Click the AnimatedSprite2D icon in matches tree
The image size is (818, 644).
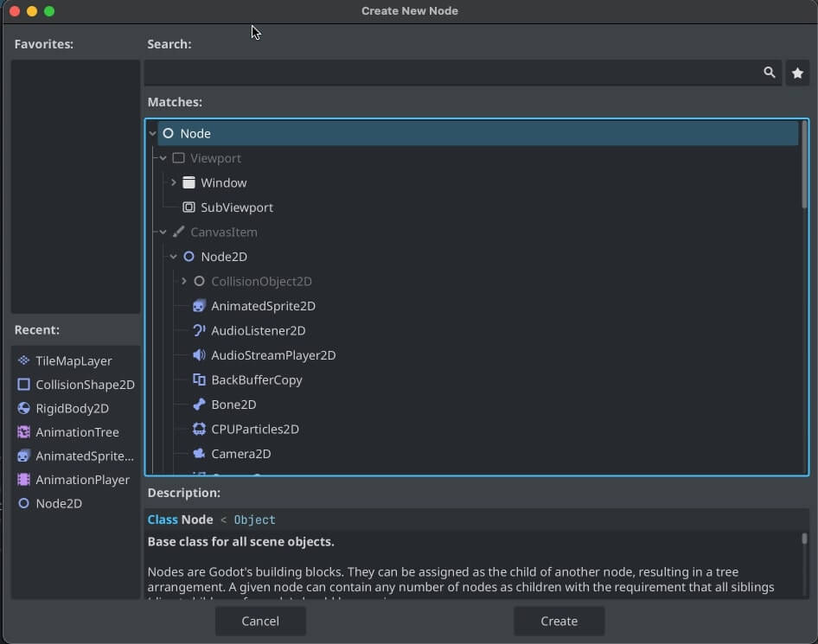pos(199,305)
